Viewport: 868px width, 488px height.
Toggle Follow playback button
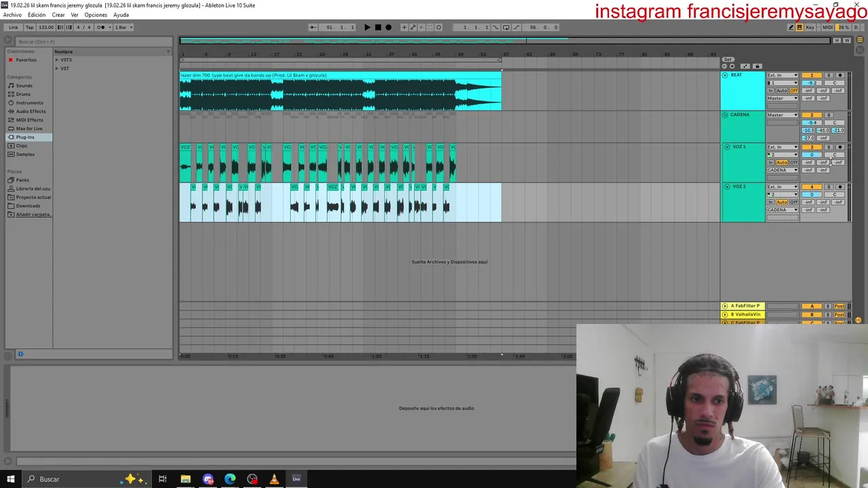tap(313, 27)
